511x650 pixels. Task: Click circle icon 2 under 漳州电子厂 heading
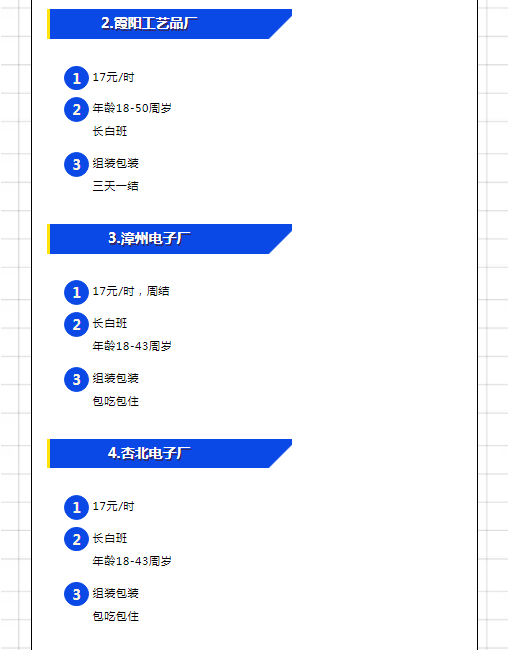(76, 325)
